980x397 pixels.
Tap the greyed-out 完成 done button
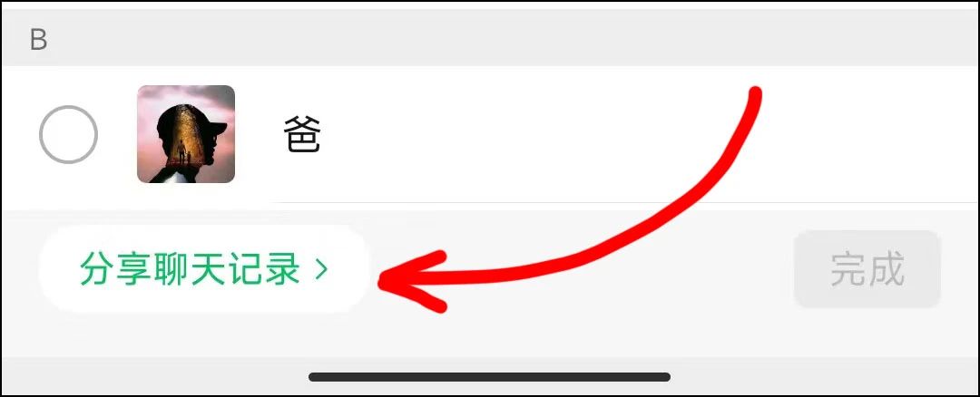tap(867, 269)
